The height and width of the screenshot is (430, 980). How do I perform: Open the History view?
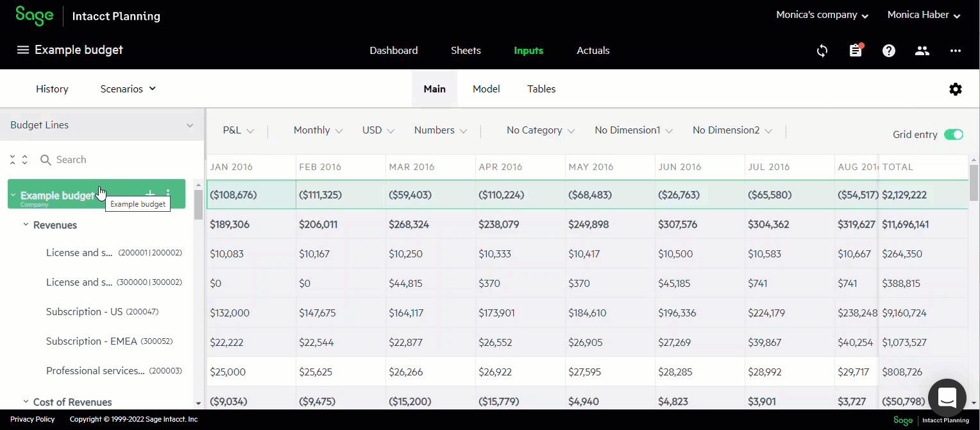[52, 89]
